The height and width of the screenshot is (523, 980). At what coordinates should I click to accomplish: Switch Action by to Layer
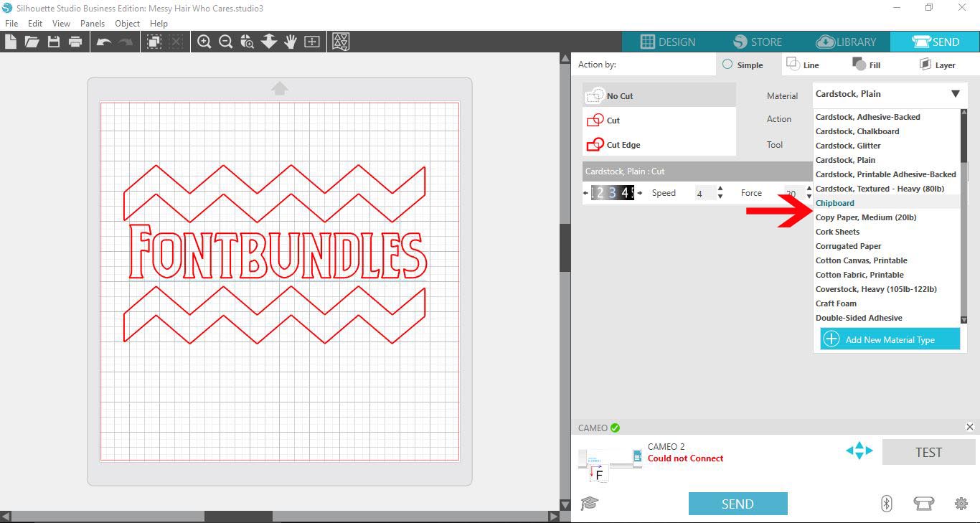(x=937, y=65)
